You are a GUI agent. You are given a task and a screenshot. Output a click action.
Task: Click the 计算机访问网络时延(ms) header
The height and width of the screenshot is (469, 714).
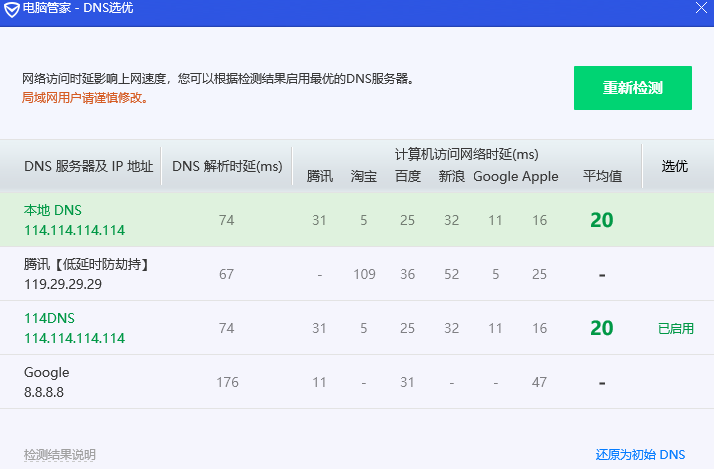click(x=466, y=154)
